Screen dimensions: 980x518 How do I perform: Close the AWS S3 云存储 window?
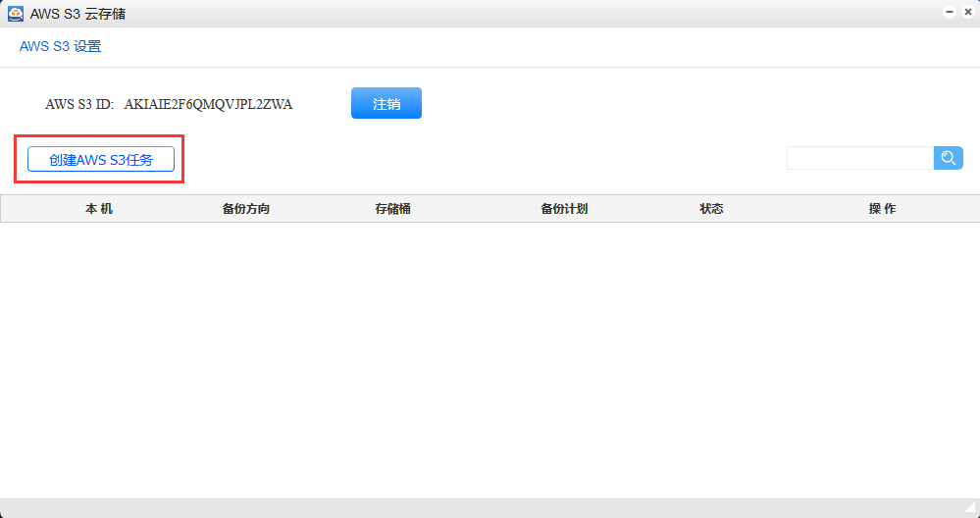[968, 12]
